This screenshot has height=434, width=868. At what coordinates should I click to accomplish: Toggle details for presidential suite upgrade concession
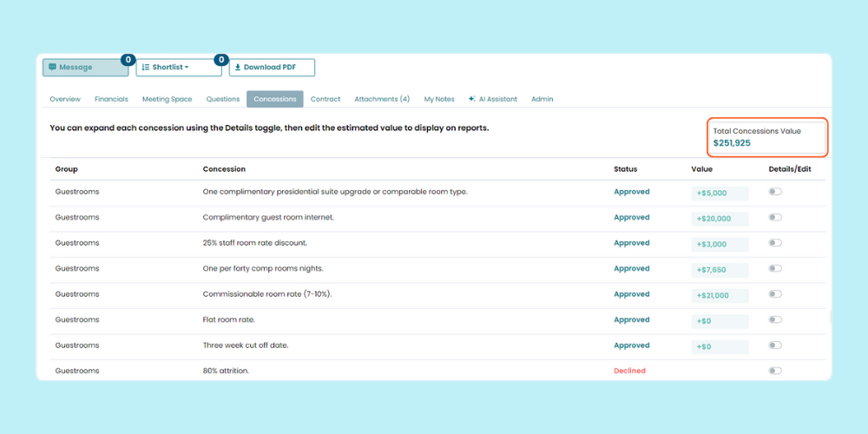(x=775, y=192)
